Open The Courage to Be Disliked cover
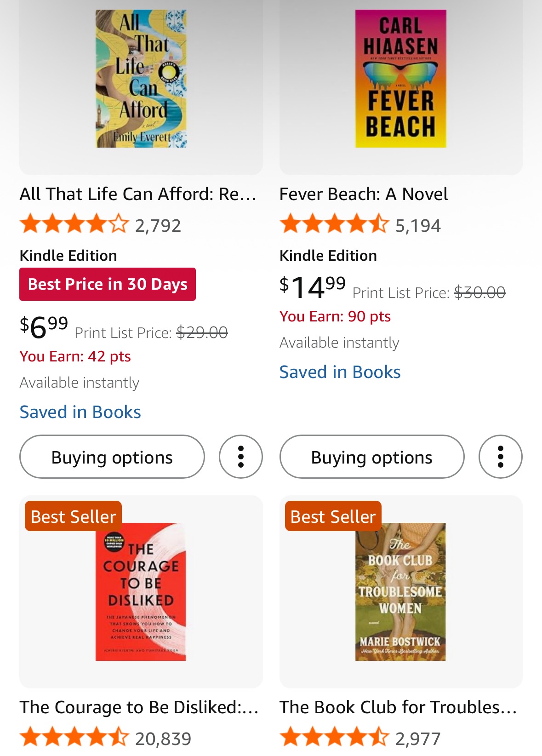The height and width of the screenshot is (756, 542). pyautogui.click(x=141, y=592)
